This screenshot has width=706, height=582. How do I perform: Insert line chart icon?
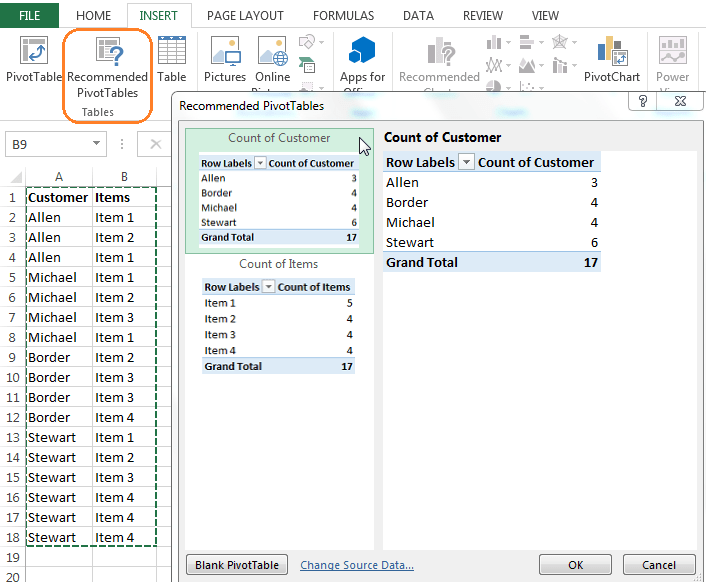(x=494, y=65)
